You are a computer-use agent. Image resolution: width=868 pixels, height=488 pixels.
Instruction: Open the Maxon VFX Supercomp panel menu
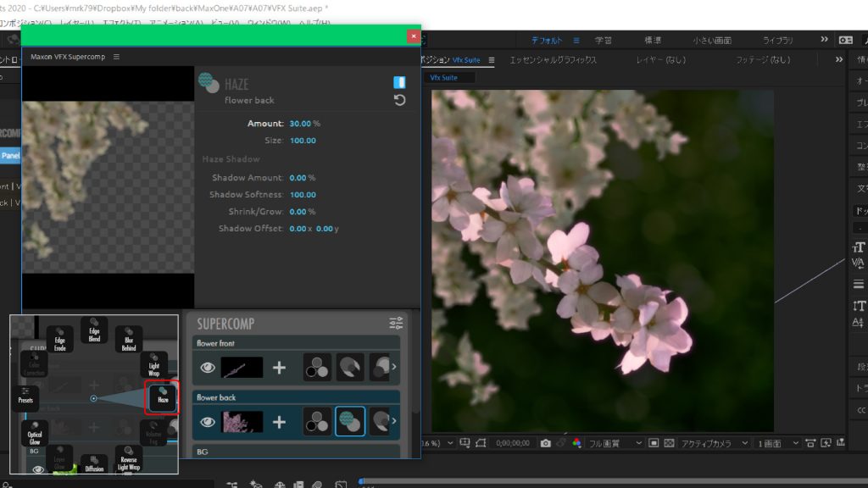[116, 57]
